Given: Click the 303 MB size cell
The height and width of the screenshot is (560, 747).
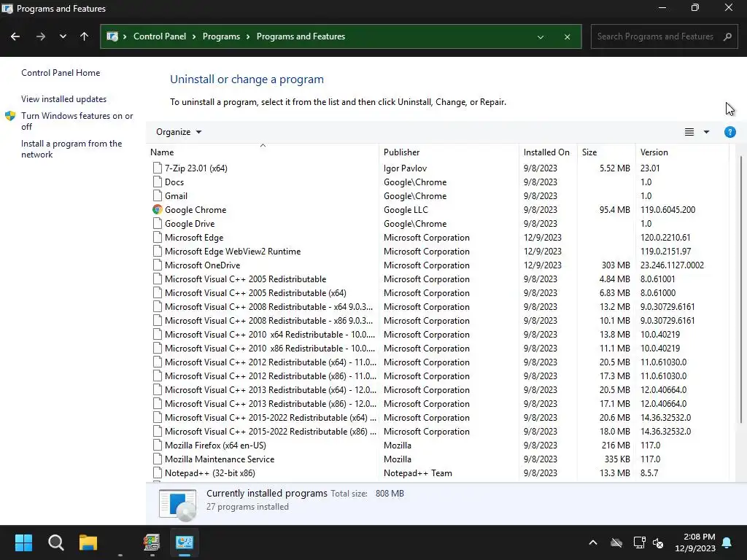Looking at the screenshot, I should click(x=616, y=265).
